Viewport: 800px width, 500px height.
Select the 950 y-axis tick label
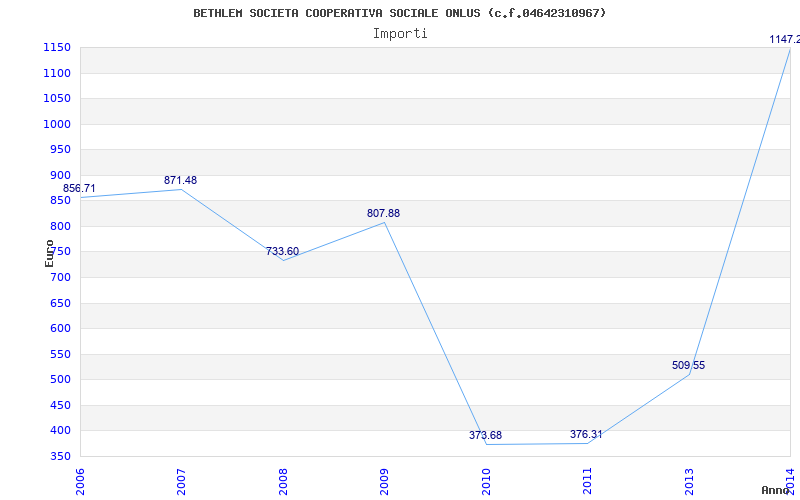point(60,149)
